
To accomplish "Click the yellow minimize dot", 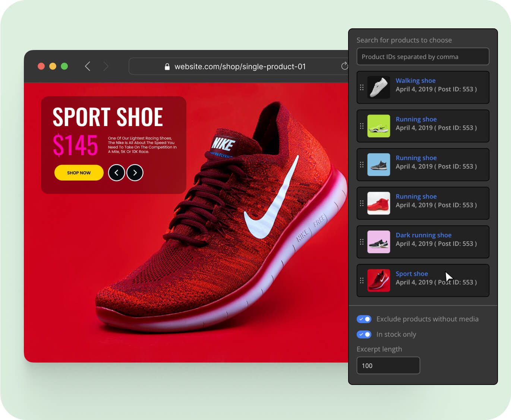I will pos(53,66).
